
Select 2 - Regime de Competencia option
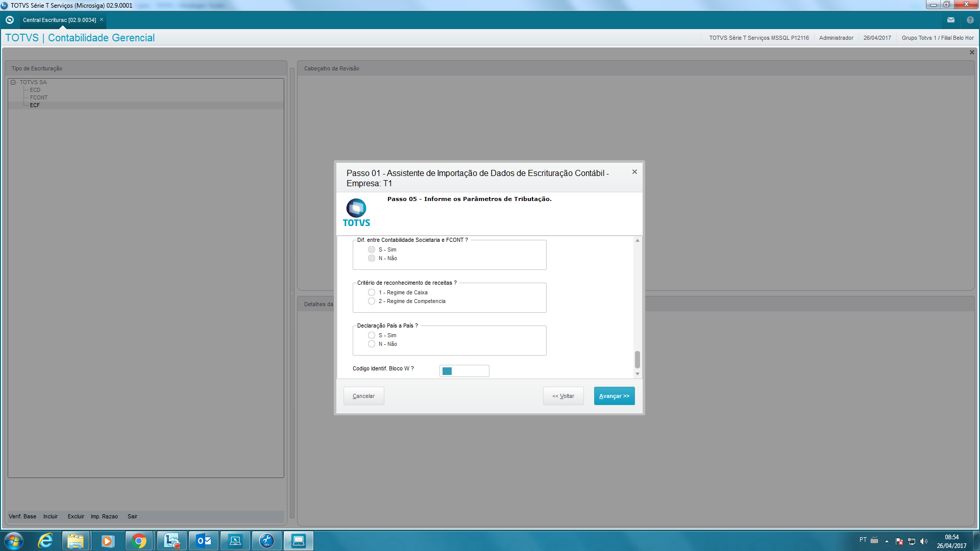pyautogui.click(x=372, y=301)
